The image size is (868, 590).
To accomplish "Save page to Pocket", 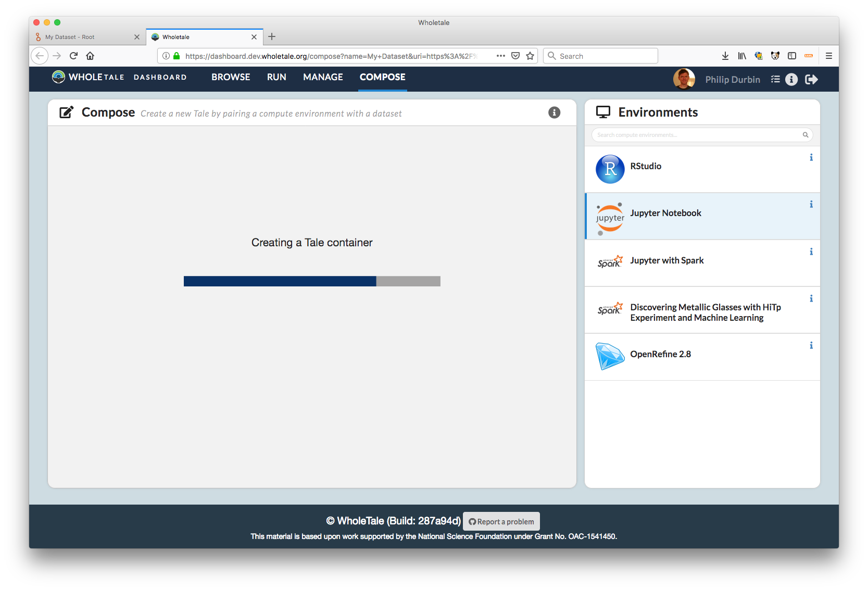I will [515, 56].
